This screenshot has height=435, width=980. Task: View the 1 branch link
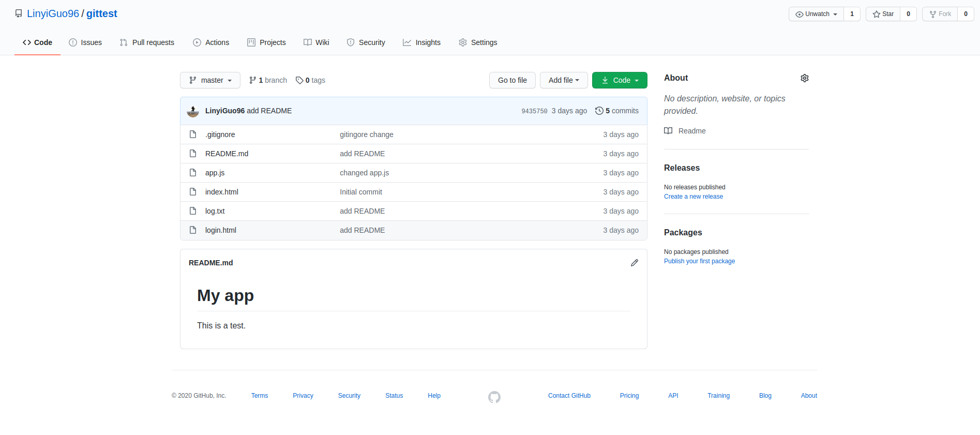coord(268,80)
